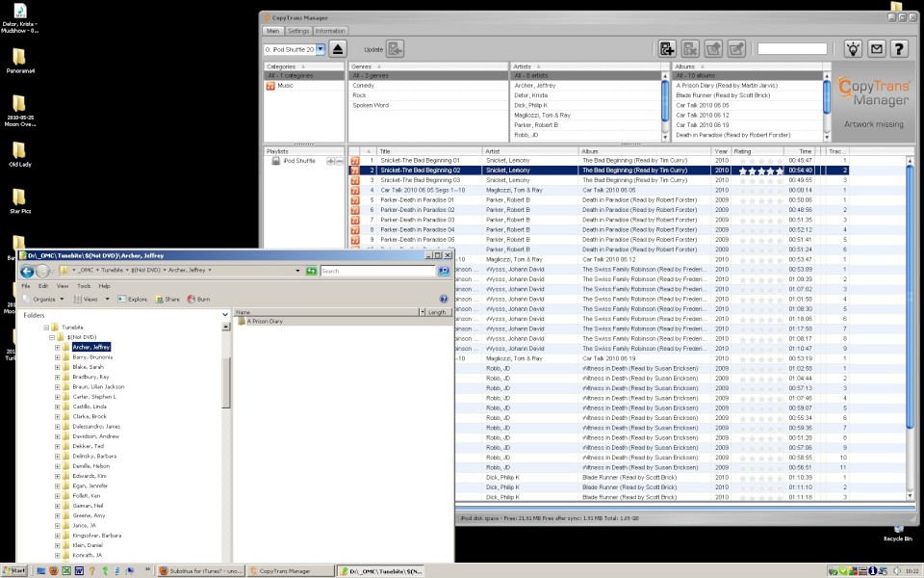Collapse the $(Not DVD) tree node
This screenshot has width=924, height=578.
(x=52, y=337)
